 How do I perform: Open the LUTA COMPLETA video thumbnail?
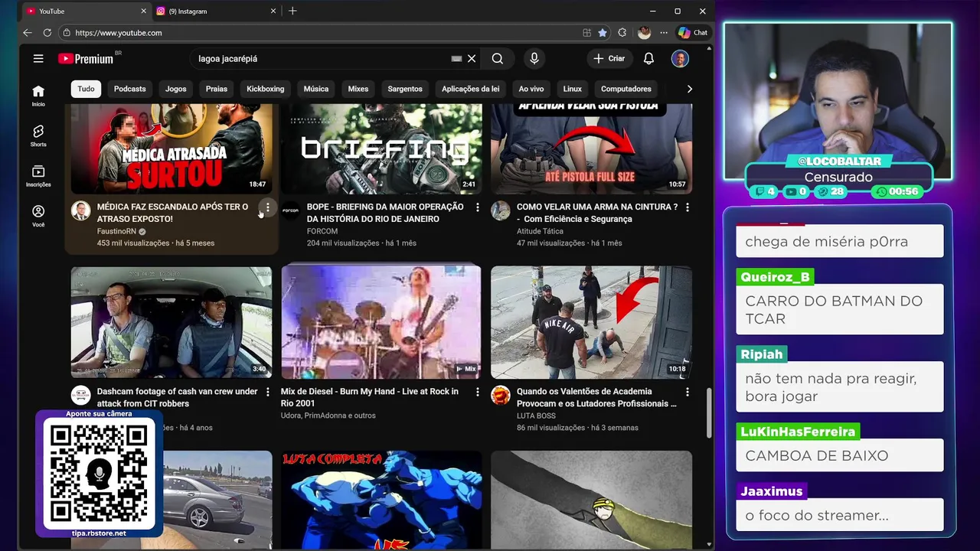click(x=381, y=500)
